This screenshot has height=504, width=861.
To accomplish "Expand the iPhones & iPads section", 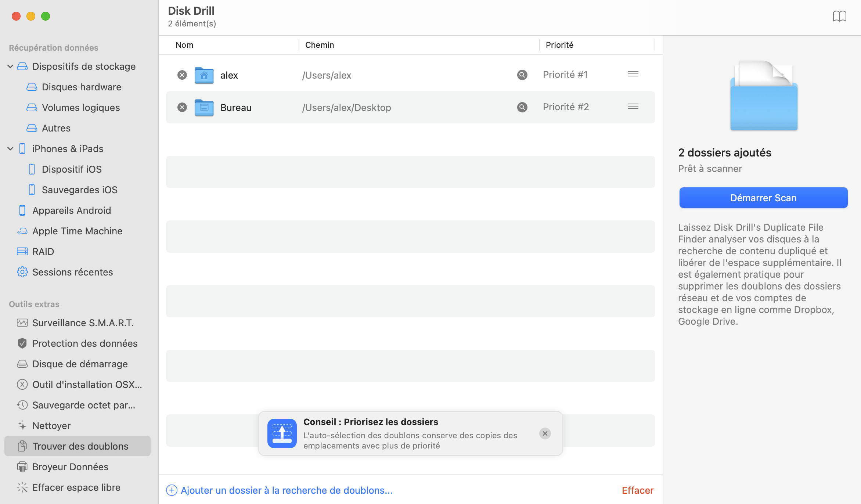I will [10, 148].
